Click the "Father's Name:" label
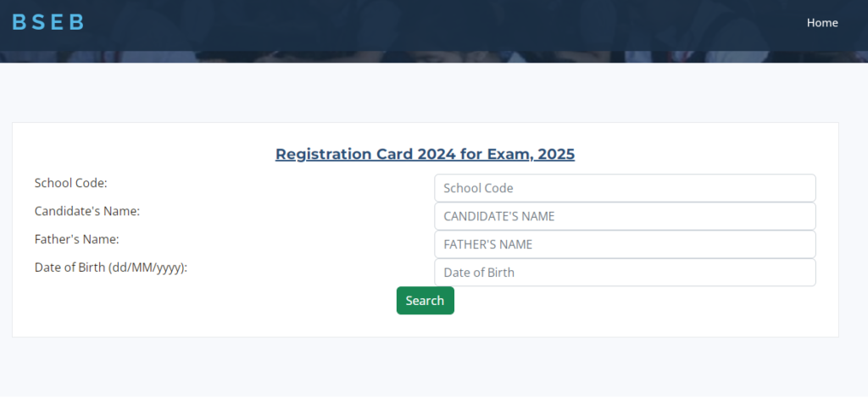This screenshot has height=399, width=868. [x=76, y=239]
